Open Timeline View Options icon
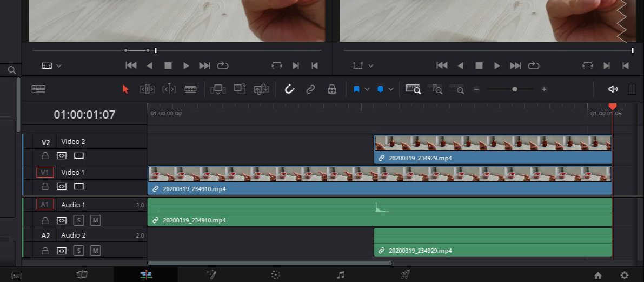The height and width of the screenshot is (282, 644). 38,89
